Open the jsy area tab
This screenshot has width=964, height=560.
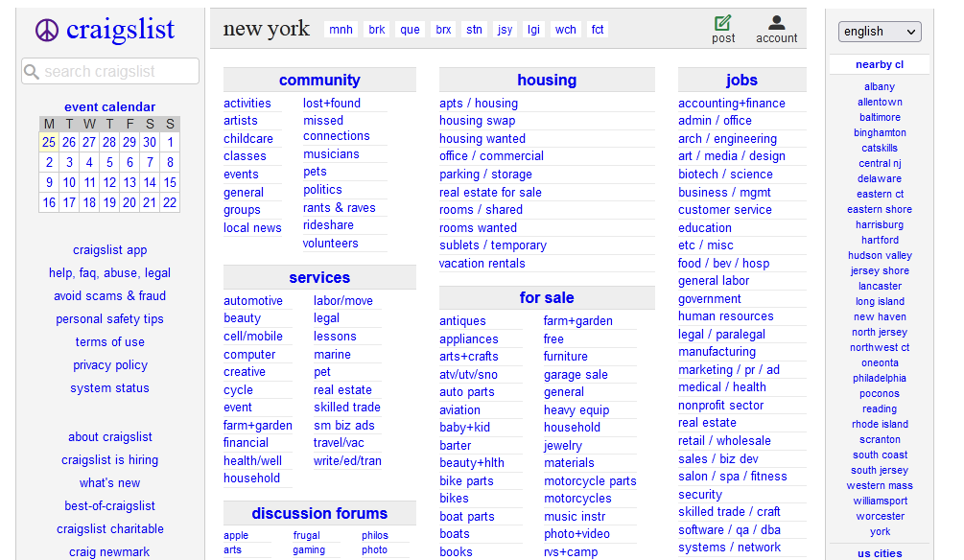point(505,30)
